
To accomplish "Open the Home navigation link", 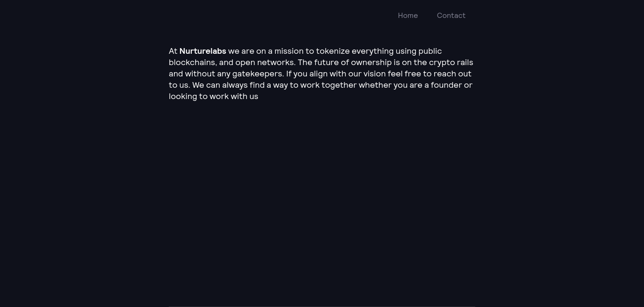I will [408, 16].
